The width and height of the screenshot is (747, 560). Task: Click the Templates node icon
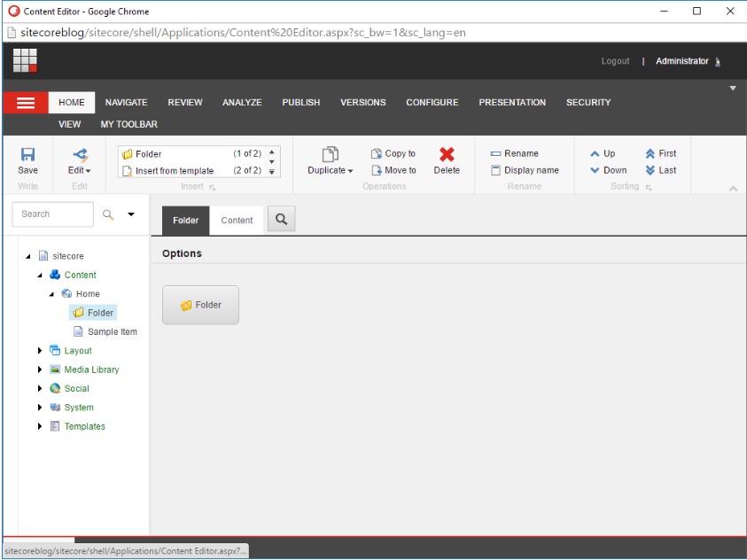55,426
